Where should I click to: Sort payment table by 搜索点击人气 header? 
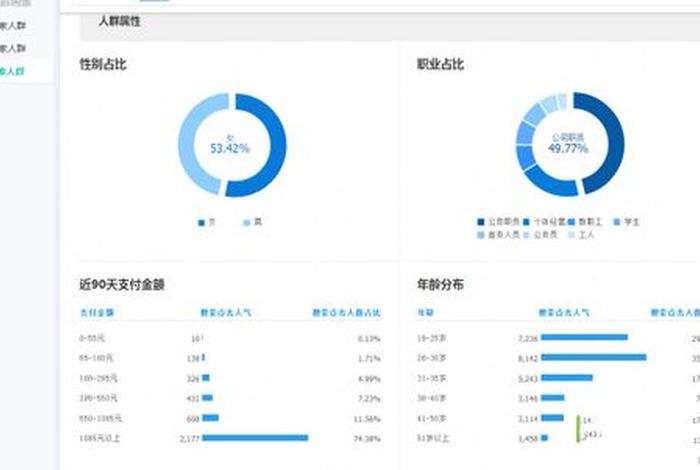tap(225, 312)
